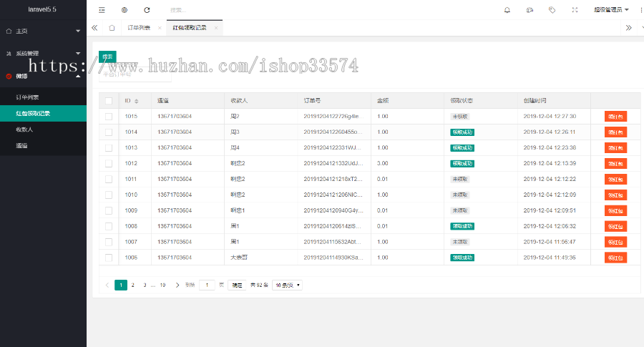The height and width of the screenshot is (347, 644).
Task: Click the red 微信 icon in sidebar
Action: (9, 77)
